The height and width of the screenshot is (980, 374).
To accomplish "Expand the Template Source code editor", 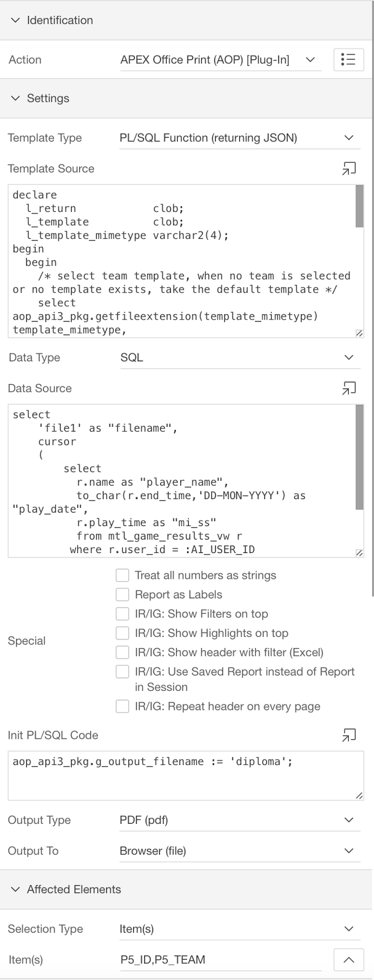I will 349,169.
